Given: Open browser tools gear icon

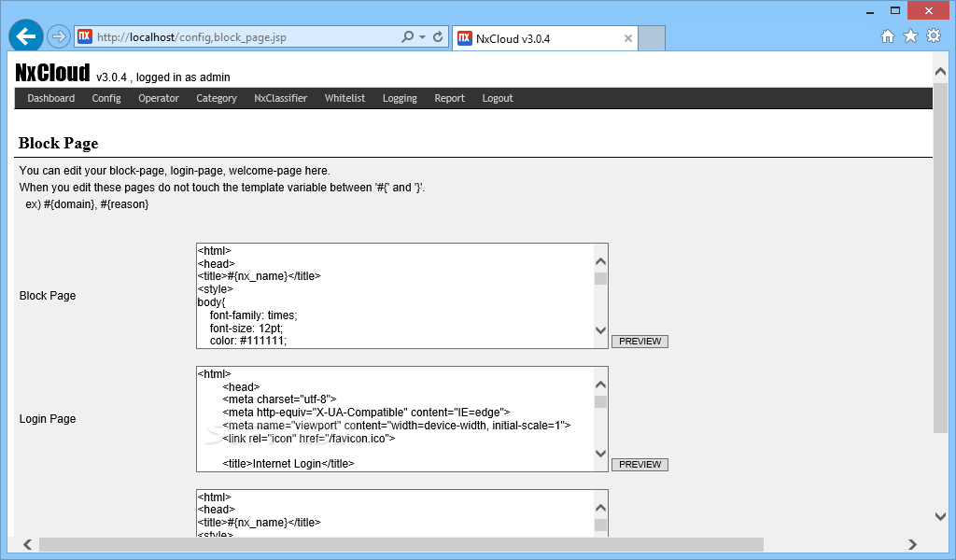Looking at the screenshot, I should point(934,36).
